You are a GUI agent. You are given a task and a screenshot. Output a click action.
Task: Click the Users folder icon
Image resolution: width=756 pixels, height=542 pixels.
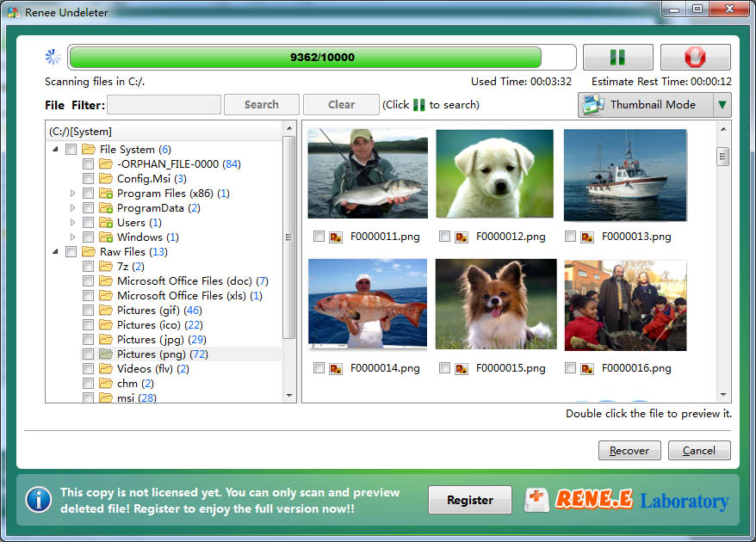click(106, 223)
